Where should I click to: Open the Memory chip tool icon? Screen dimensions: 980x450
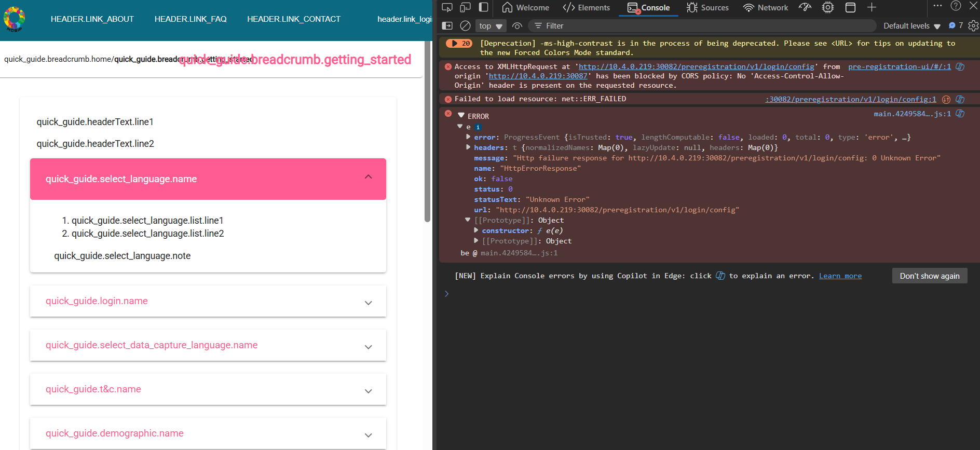tap(828, 7)
